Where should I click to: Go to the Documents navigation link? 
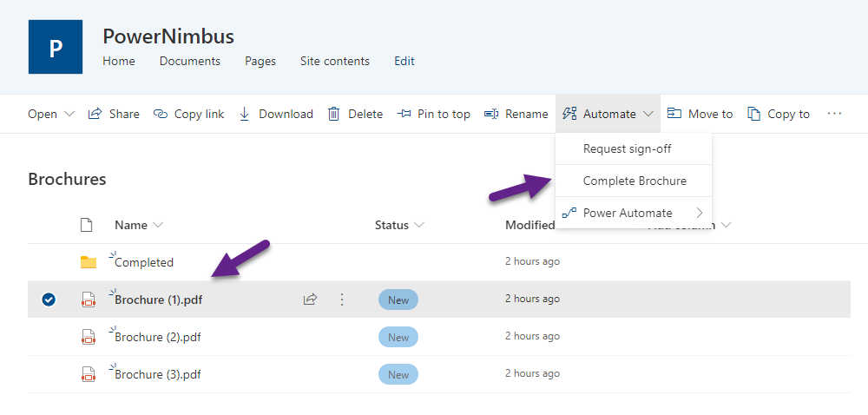coord(190,61)
